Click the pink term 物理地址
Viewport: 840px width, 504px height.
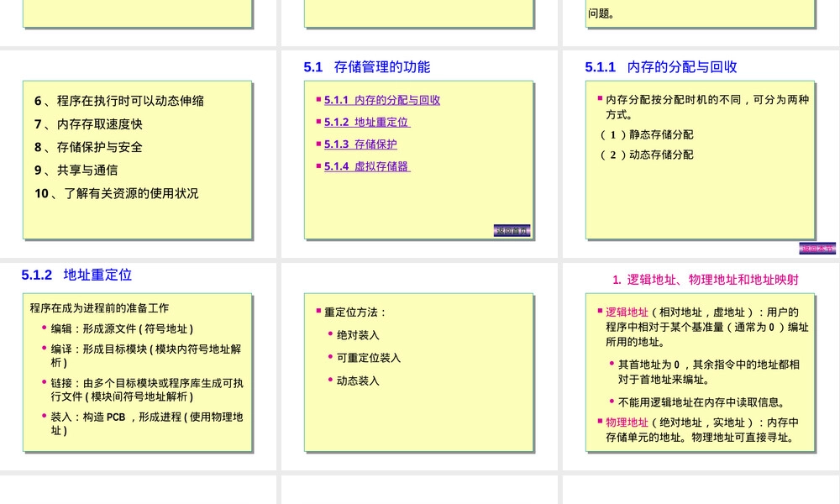(627, 423)
